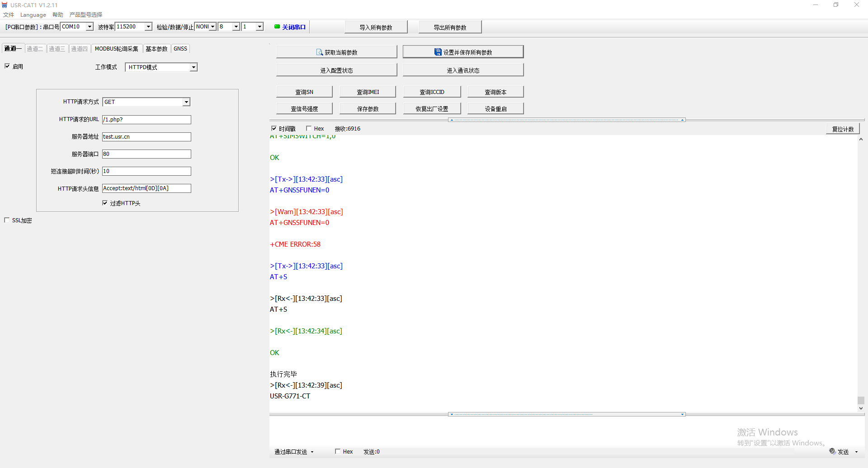The image size is (868, 468).
Task: Uncheck the 过滤HTTP头 checkbox
Action: coord(105,203)
